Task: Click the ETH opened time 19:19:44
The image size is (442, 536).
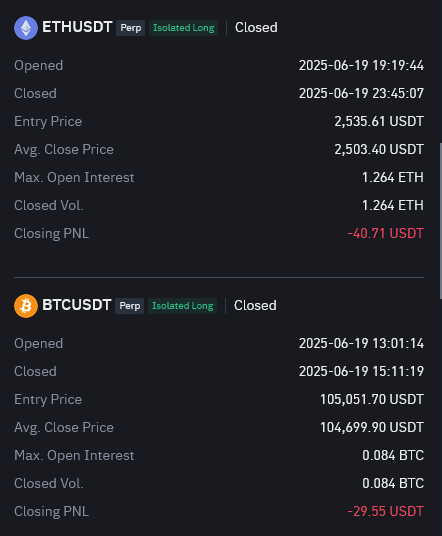Action: pos(398,65)
